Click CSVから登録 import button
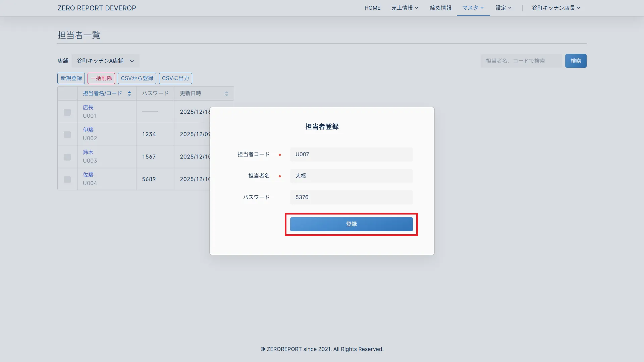This screenshot has width=644, height=362. pos(137,78)
